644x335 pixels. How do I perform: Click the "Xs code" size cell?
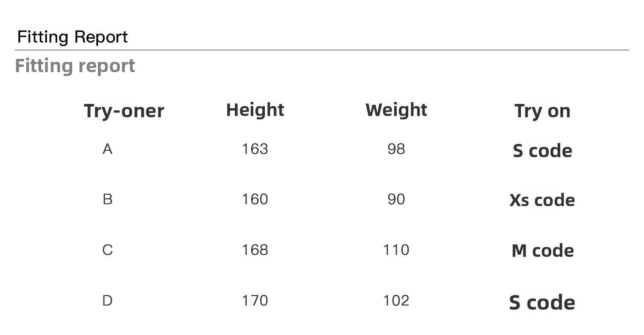[542, 200]
